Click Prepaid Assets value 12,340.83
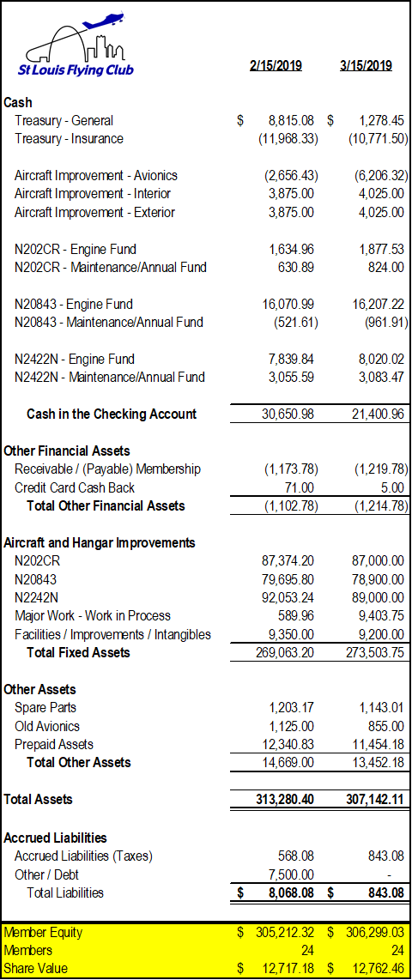The height and width of the screenshot is (980, 412). 288,744
